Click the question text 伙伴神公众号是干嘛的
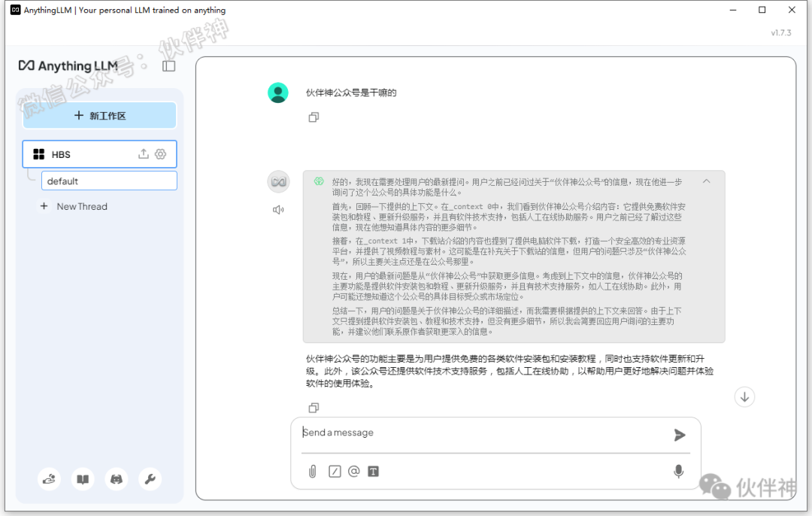The image size is (812, 516). tap(351, 93)
